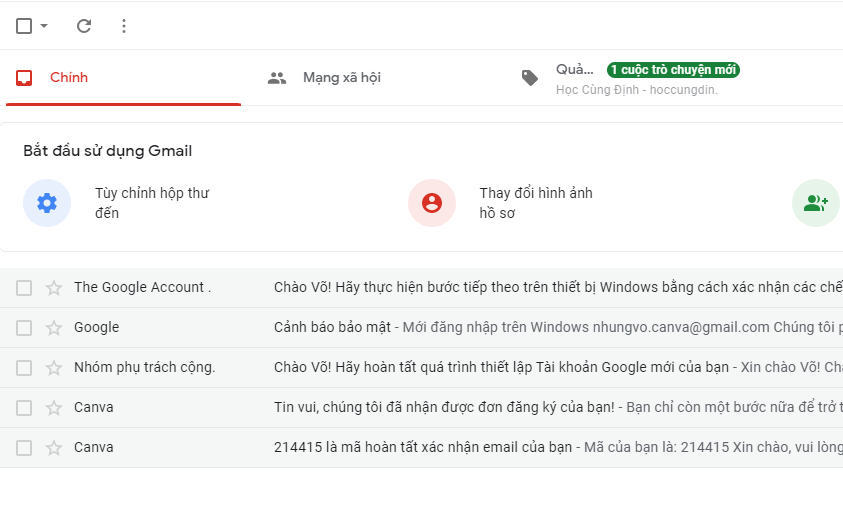Open Canva email 'Tin vui, chúng tôi đã nhận'
Viewport: 843px width, 505px height.
click(x=444, y=407)
